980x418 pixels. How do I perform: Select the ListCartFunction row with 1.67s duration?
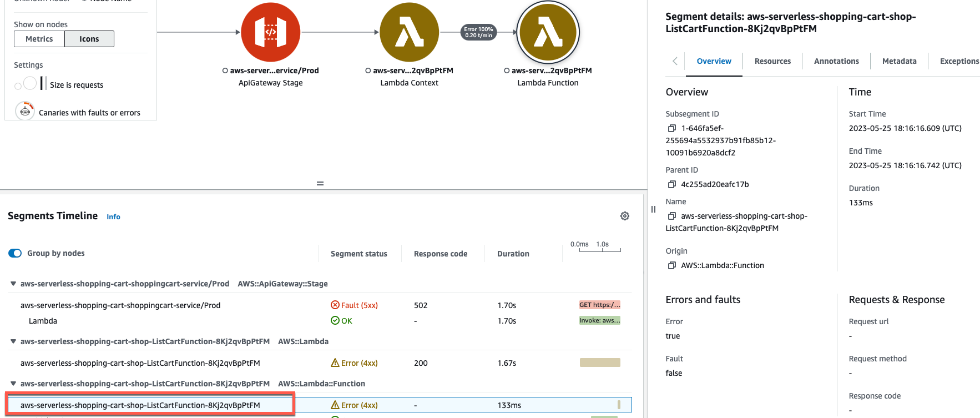point(320,363)
